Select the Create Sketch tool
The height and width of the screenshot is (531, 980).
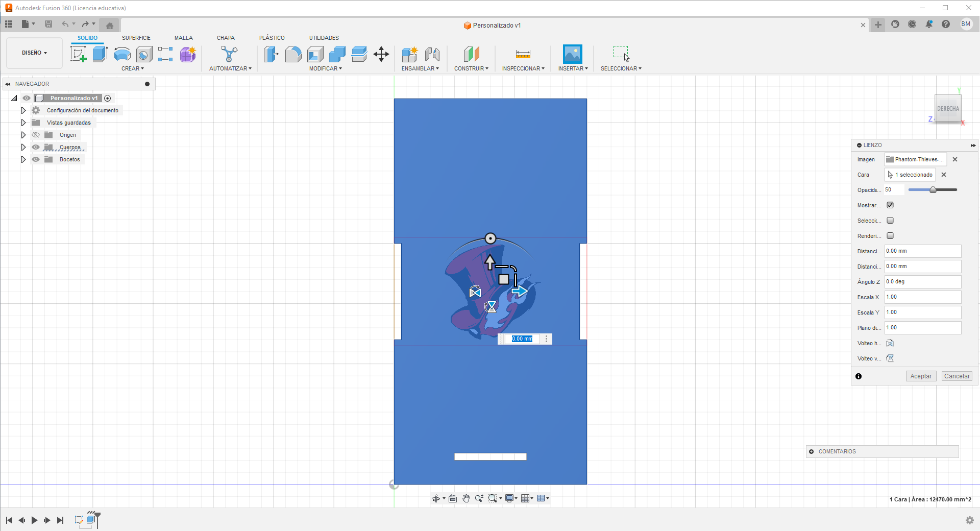78,54
